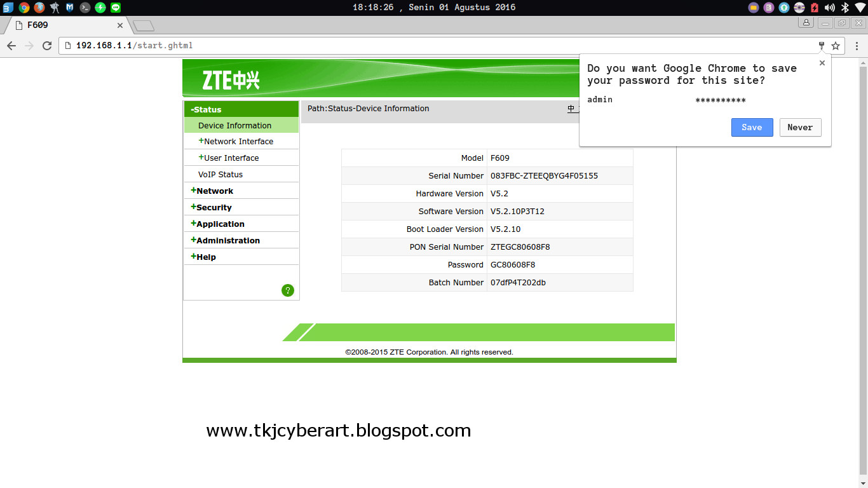Open Device Information in the sidebar
Screen dimensions: 868x488
tap(241, 125)
